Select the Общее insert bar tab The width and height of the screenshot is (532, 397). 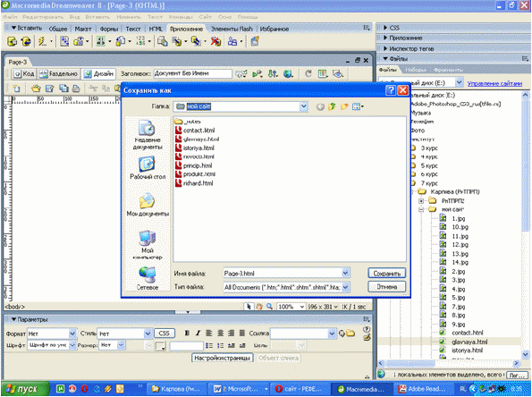pyautogui.click(x=58, y=30)
